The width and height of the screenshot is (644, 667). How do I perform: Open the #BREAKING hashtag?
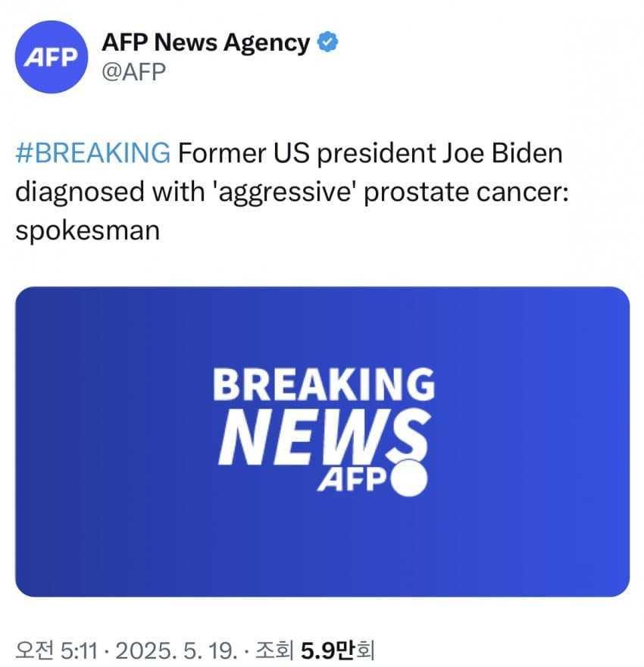[92, 153]
